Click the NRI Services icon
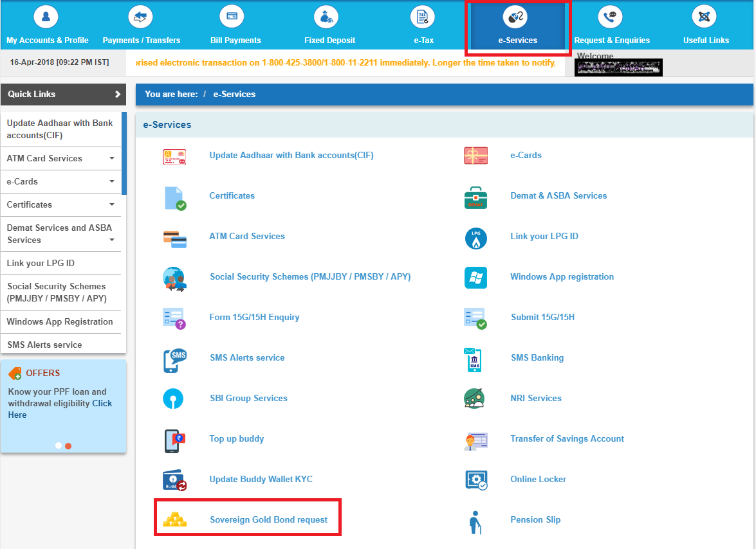Screen dimensions: 756x549 coord(474,399)
